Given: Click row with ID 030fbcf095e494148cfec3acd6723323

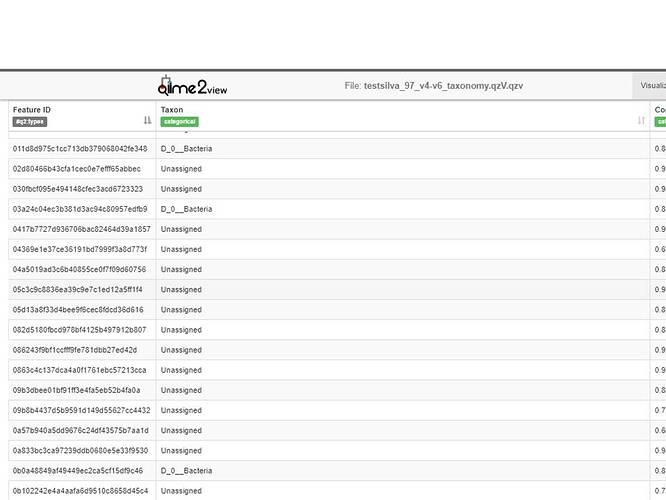Looking at the screenshot, I should (x=78, y=189).
